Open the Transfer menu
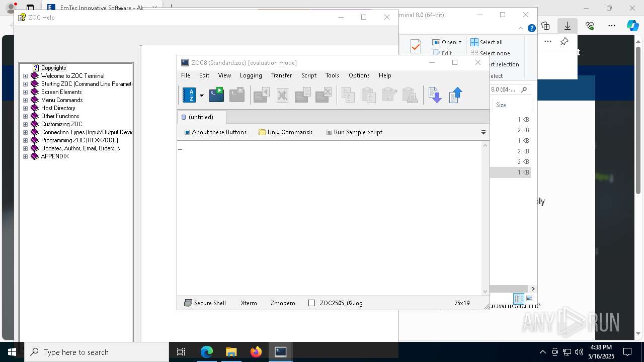 click(281, 75)
